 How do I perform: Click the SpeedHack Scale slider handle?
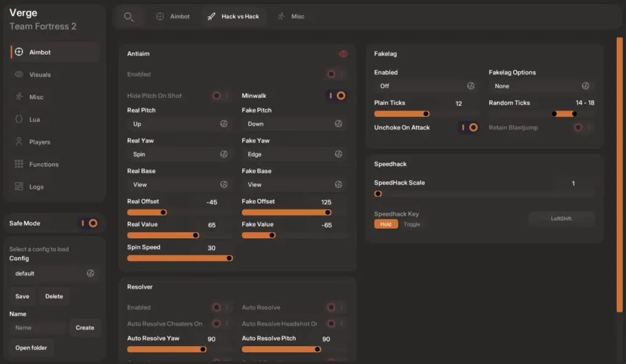coord(378,194)
